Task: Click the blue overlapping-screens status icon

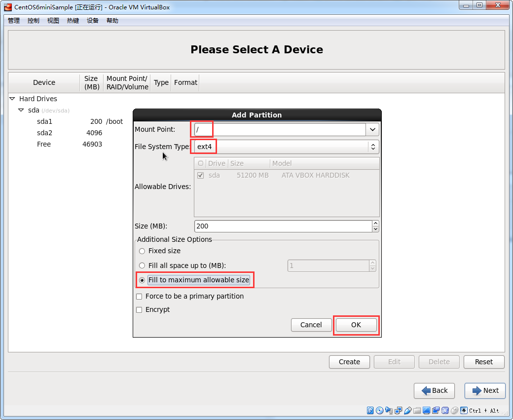Action: (x=436, y=411)
